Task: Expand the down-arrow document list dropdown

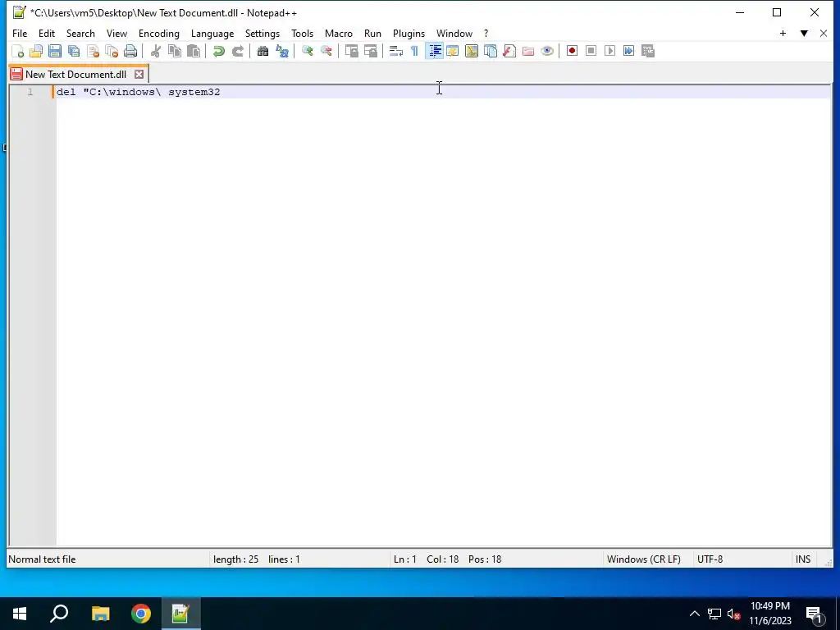Action: point(804,33)
